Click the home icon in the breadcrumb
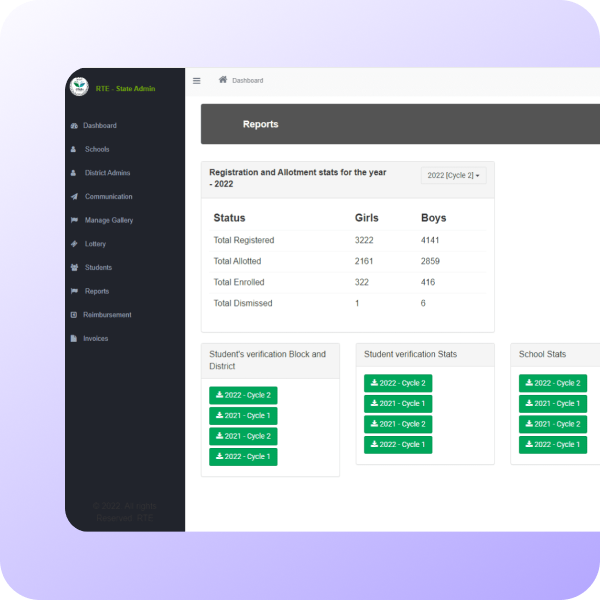This screenshot has height=600, width=600. coord(223,80)
